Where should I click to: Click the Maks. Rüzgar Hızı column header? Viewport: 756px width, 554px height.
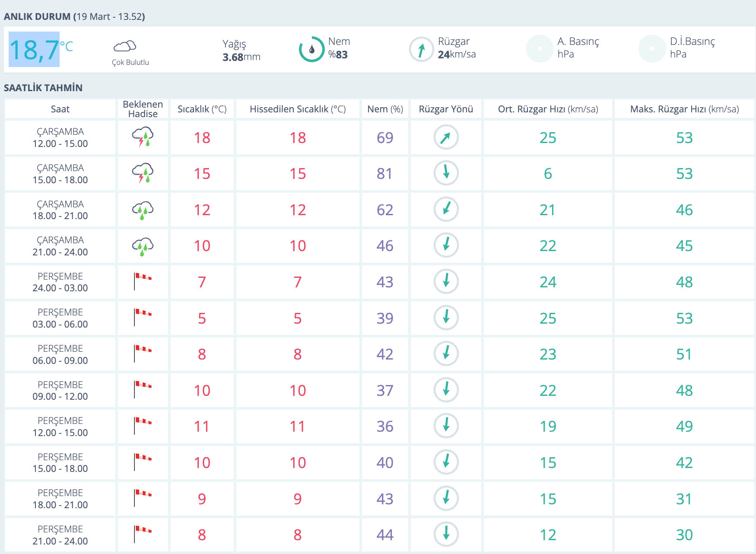(x=684, y=109)
